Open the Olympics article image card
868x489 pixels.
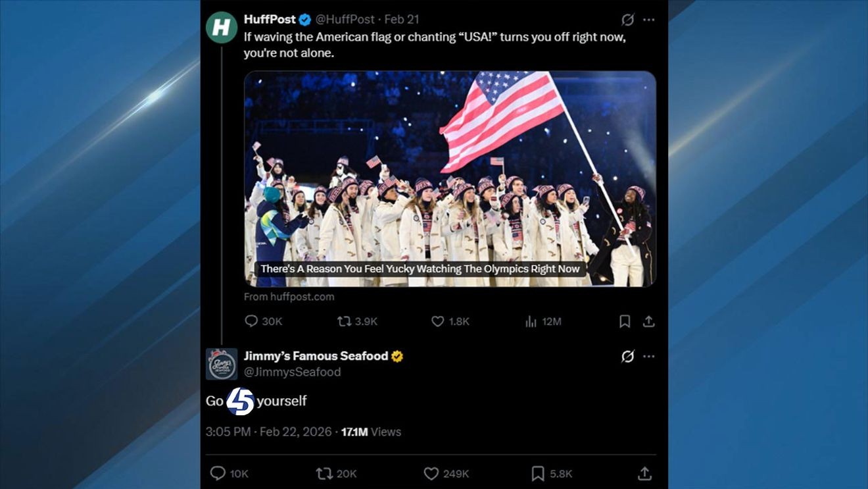pyautogui.click(x=450, y=178)
